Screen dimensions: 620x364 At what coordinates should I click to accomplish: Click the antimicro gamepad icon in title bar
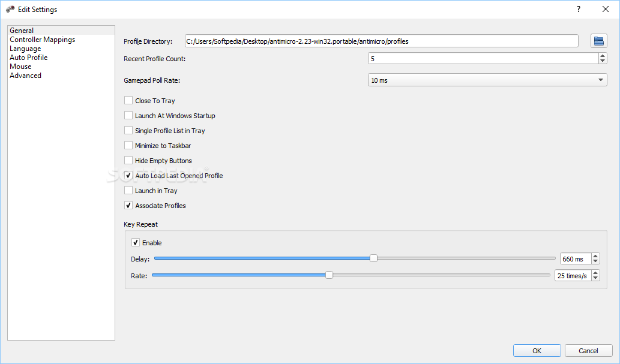10,10
